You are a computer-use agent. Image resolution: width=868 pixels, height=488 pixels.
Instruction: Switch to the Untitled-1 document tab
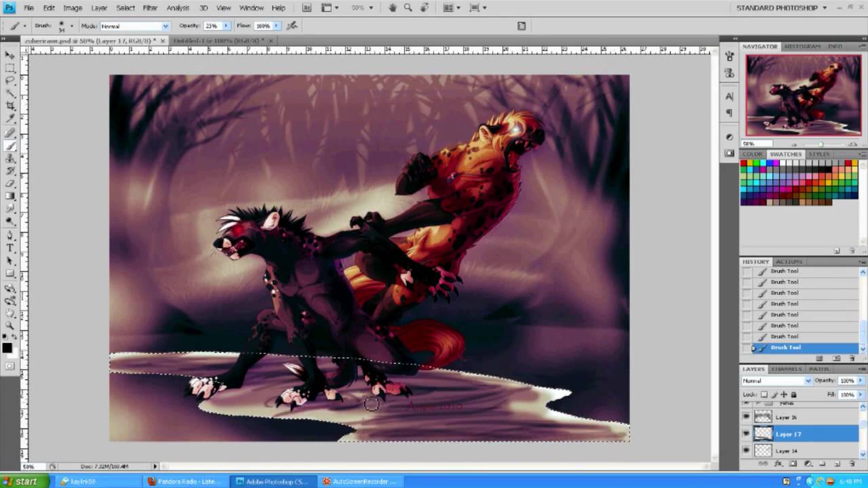(220, 41)
